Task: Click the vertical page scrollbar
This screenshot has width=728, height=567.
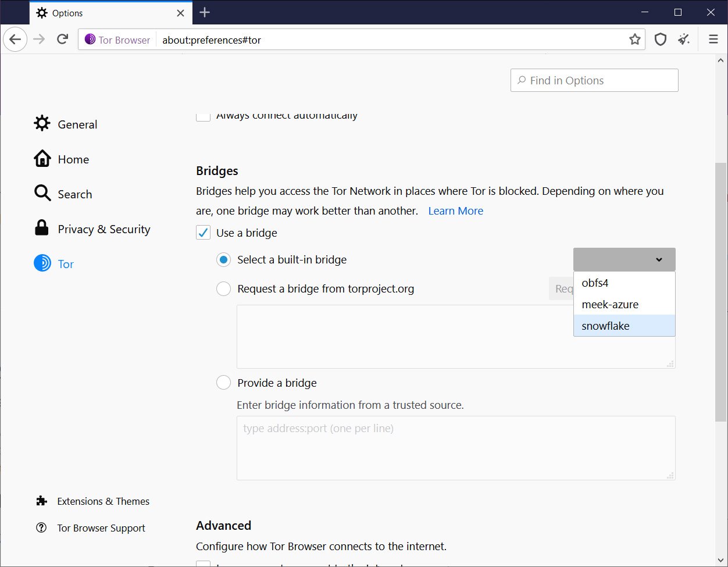Action: (x=720, y=291)
